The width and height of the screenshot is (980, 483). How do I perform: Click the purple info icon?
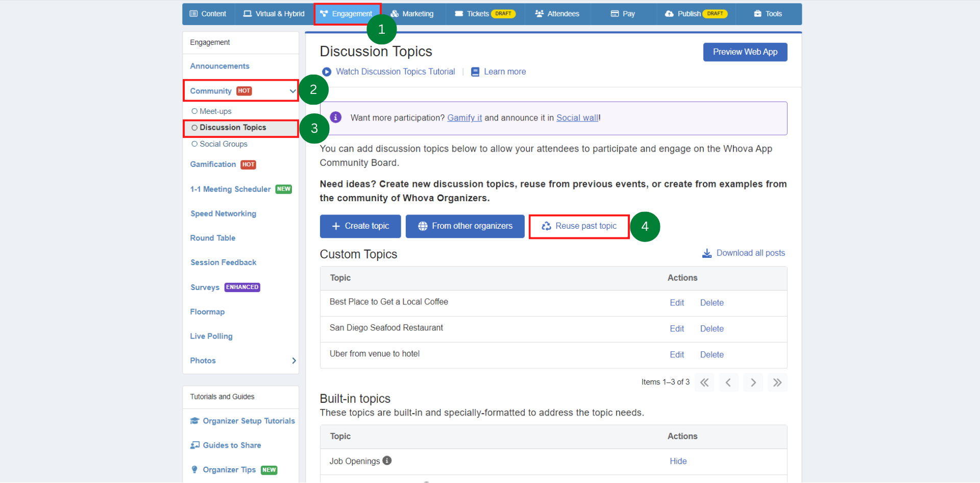pos(335,117)
